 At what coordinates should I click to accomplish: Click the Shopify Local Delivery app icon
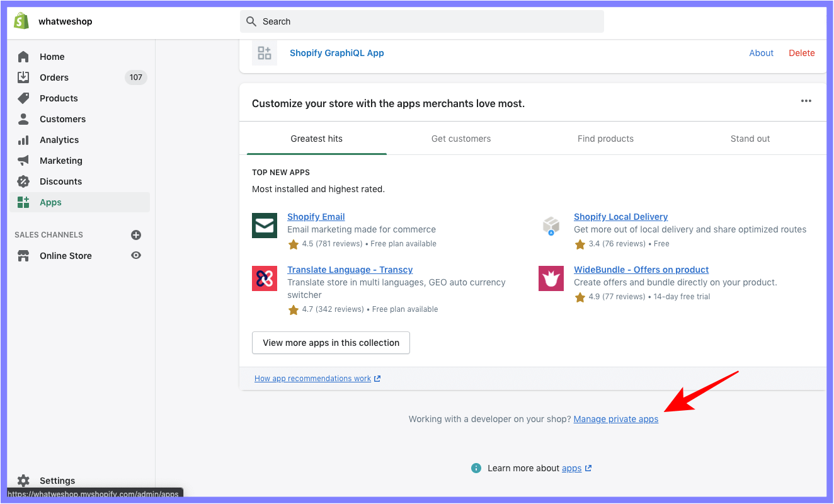point(551,226)
